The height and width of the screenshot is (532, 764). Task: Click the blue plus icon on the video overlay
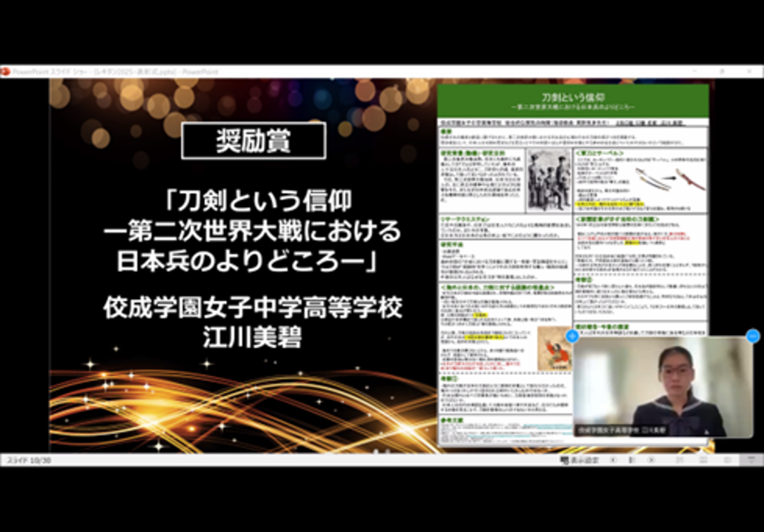[x=572, y=336]
